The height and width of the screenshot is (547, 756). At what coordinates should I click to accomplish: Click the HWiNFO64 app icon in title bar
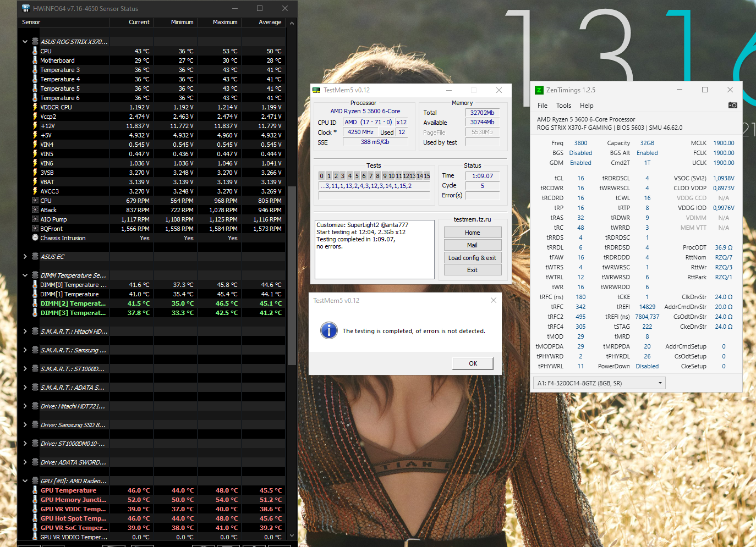point(25,8)
